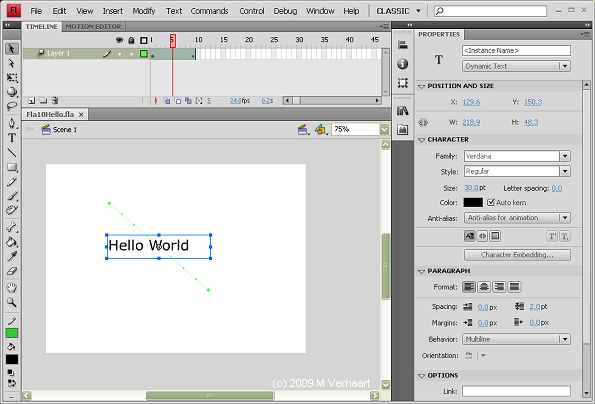Select the Line tool
This screenshot has width=595, height=404.
12,152
